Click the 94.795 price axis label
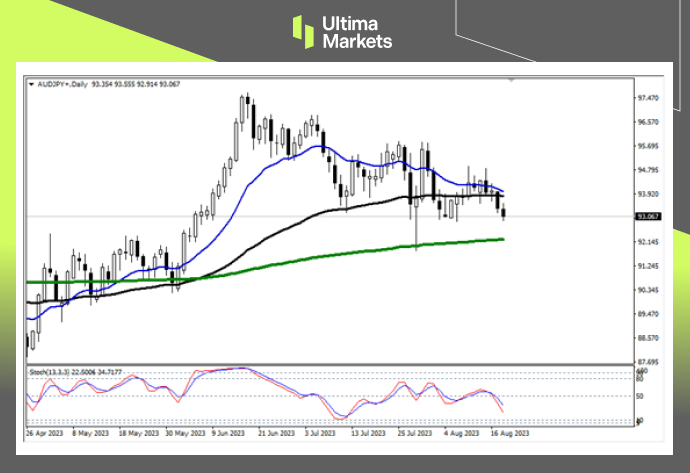 (648, 170)
